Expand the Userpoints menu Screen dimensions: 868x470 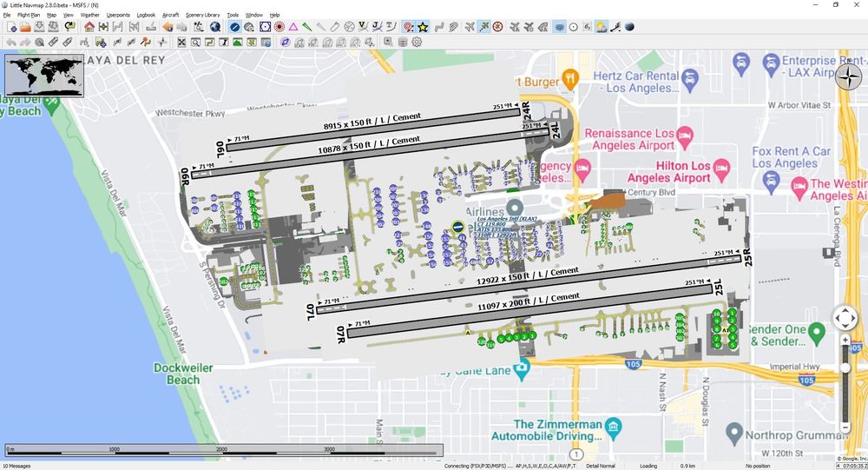[118, 16]
